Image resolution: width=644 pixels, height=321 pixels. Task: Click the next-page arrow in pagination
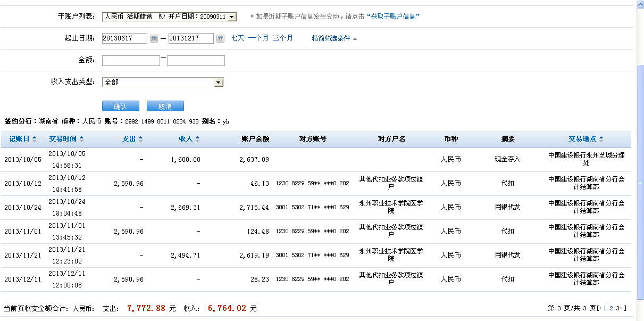coord(622,308)
